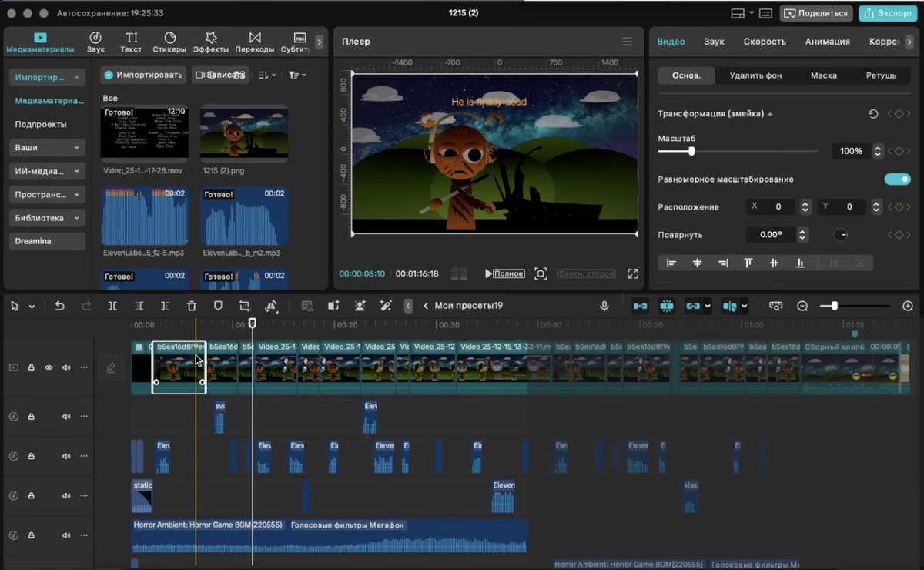Click the mirror flip icon in toolbar

(270, 306)
